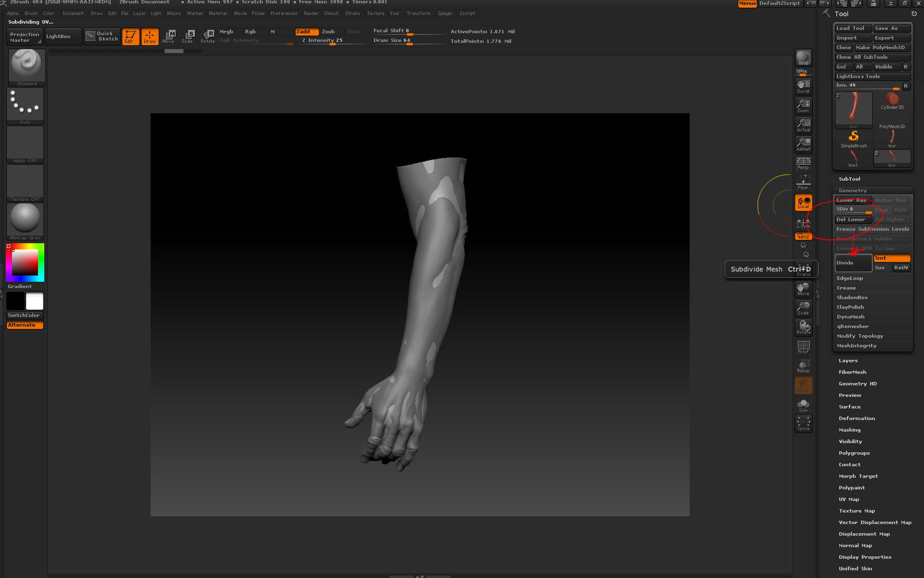Image resolution: width=924 pixels, height=578 pixels.
Task: Click the right shelf Scale icon
Action: click(x=803, y=308)
